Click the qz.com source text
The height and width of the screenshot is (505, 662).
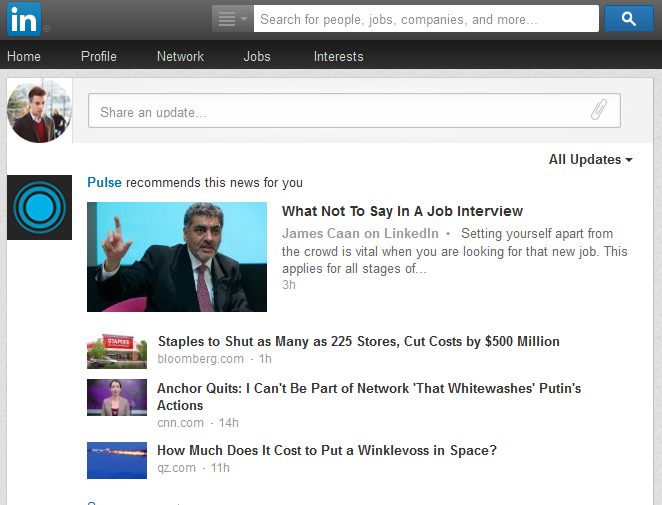(x=176, y=468)
